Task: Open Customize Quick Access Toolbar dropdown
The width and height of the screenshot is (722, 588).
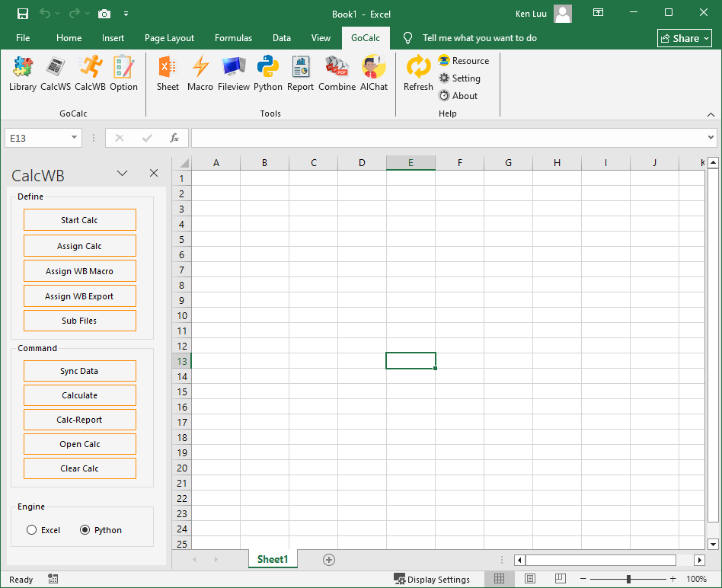Action: pos(126,14)
